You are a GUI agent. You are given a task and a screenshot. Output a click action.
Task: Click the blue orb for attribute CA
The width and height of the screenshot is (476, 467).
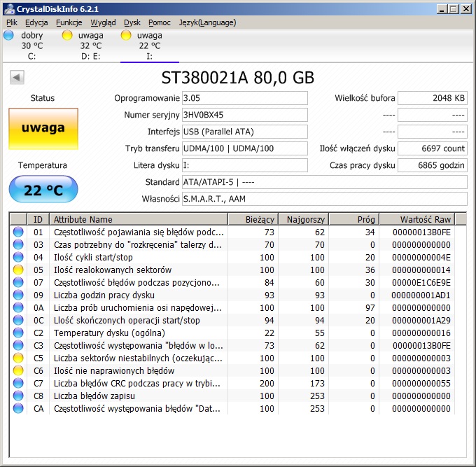18,408
